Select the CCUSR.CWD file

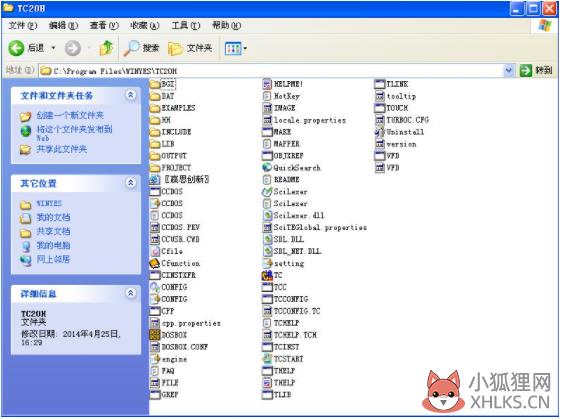[175, 239]
